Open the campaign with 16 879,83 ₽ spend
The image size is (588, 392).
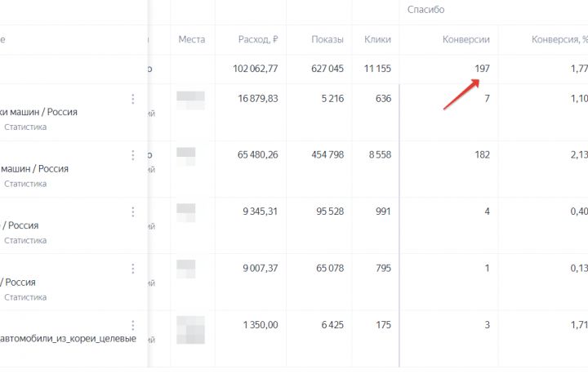[x=39, y=112]
